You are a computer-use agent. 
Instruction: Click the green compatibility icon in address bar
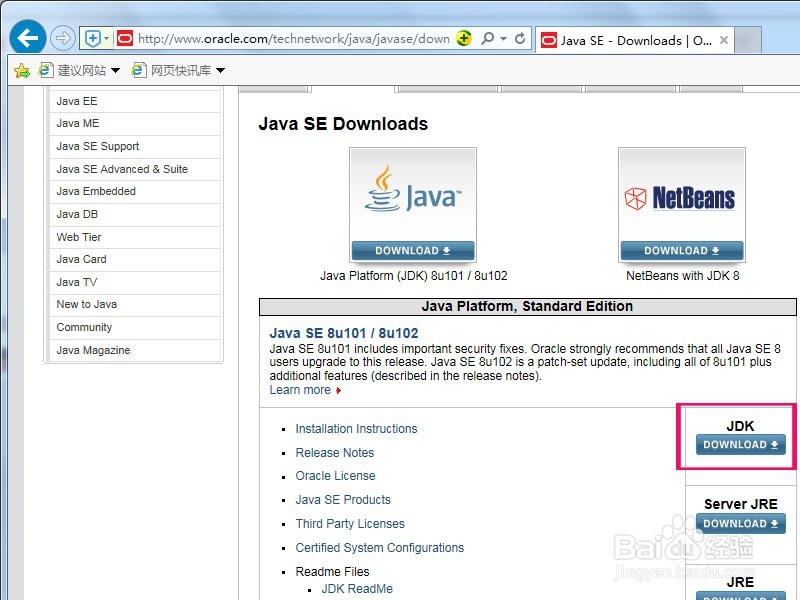tap(464, 38)
